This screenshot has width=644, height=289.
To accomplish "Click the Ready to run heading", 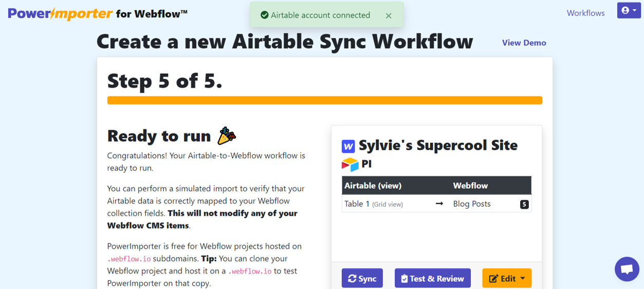I will pos(159,136).
